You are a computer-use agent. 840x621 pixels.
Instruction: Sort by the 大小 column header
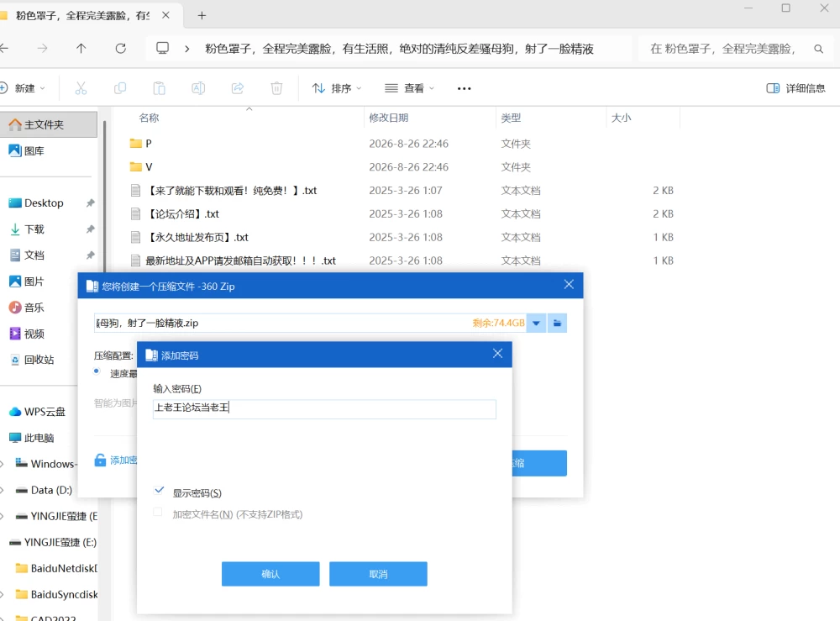[621, 118]
